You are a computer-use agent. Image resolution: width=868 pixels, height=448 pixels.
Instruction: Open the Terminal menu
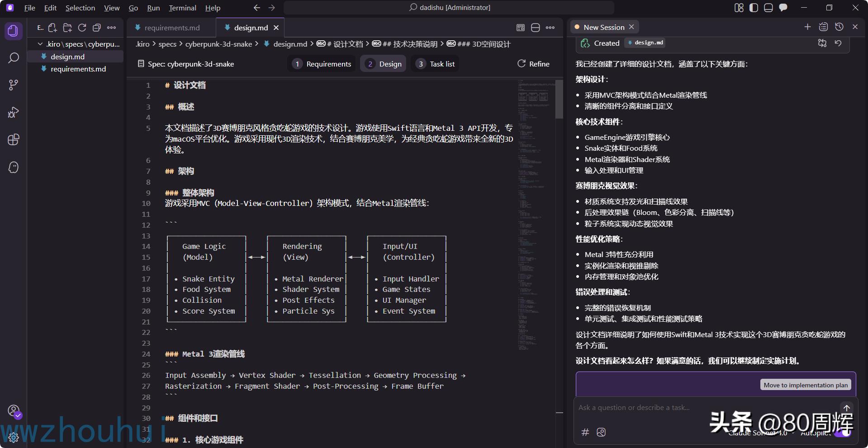(182, 8)
